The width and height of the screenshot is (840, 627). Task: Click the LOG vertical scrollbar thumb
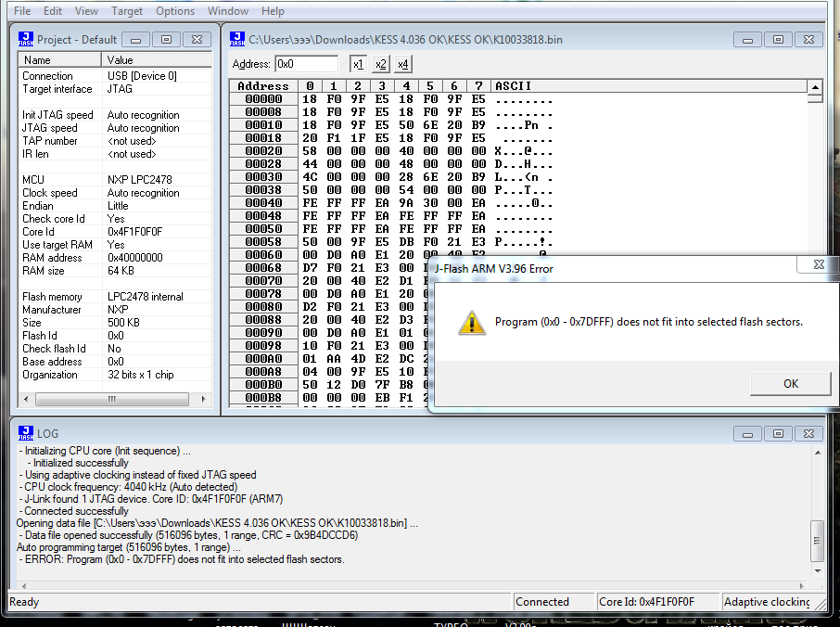coord(817,541)
